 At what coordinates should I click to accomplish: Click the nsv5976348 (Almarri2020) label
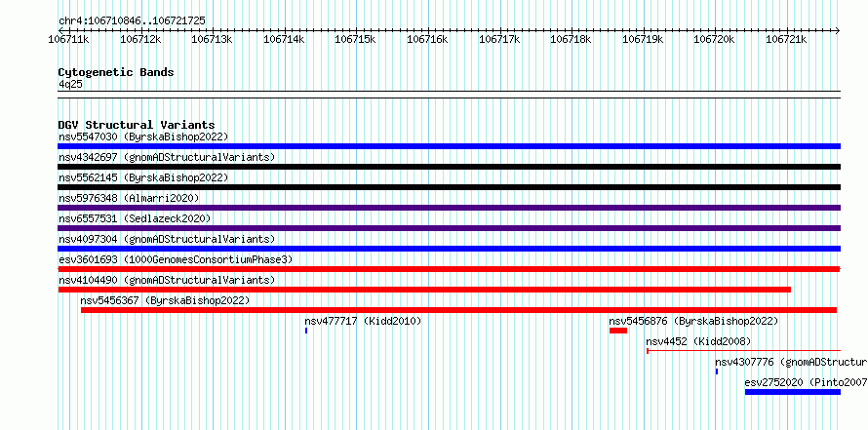pos(129,198)
